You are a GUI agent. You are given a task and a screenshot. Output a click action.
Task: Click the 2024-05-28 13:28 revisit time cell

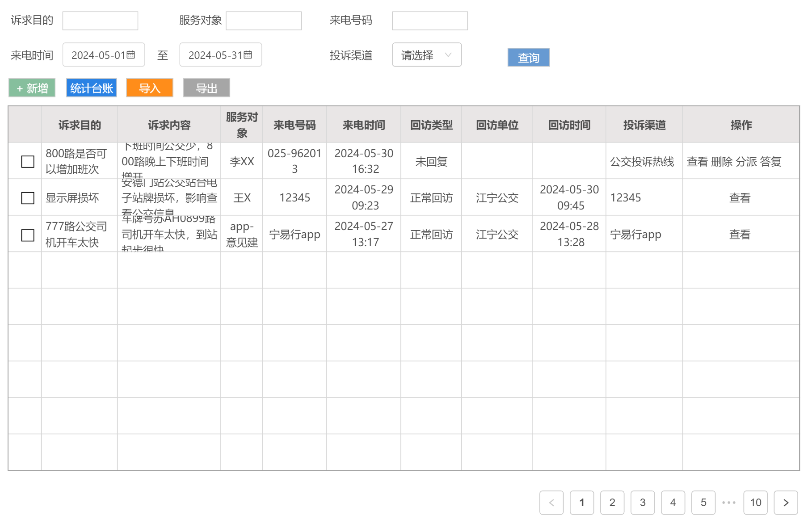[x=569, y=234]
